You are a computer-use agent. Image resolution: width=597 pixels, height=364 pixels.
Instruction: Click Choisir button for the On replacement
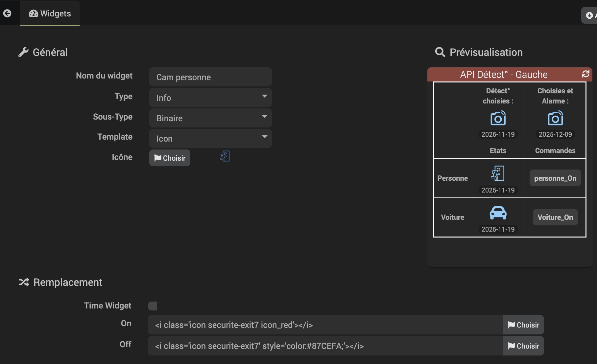tap(523, 325)
